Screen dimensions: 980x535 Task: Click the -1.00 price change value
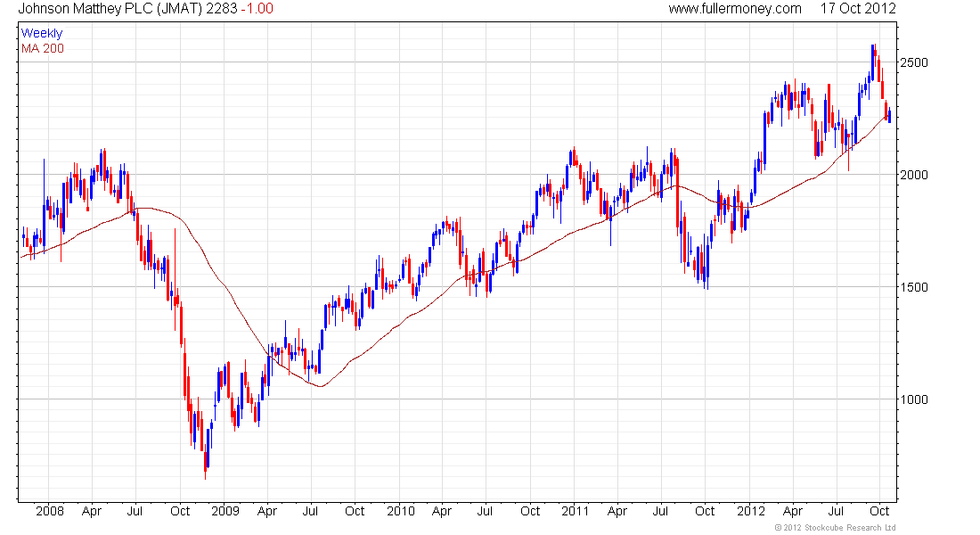(257, 9)
